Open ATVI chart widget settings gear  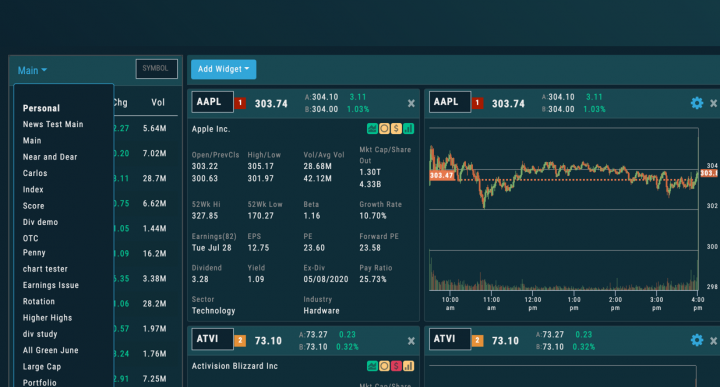pyautogui.click(x=697, y=340)
